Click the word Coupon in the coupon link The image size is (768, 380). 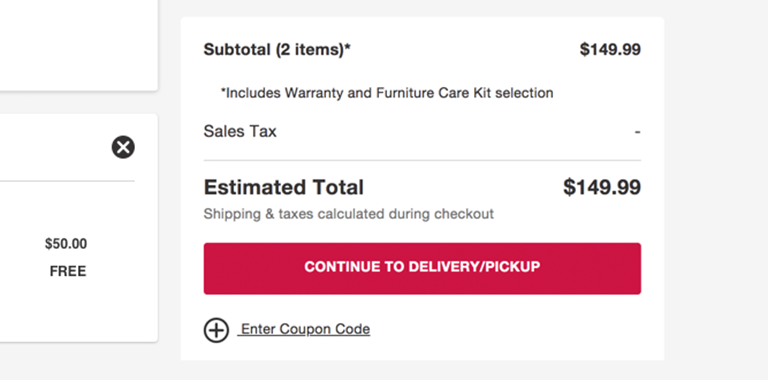(x=306, y=329)
